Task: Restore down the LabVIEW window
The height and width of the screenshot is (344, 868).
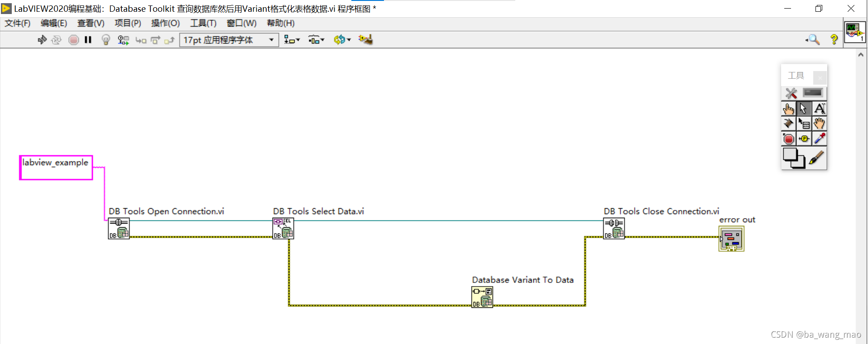Action: [819, 9]
